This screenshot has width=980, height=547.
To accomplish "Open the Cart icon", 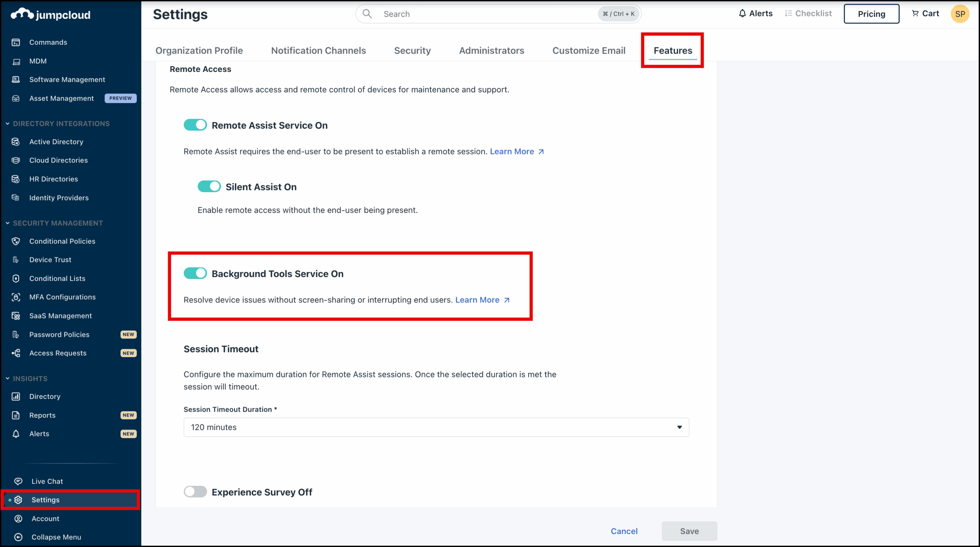I will tap(915, 13).
